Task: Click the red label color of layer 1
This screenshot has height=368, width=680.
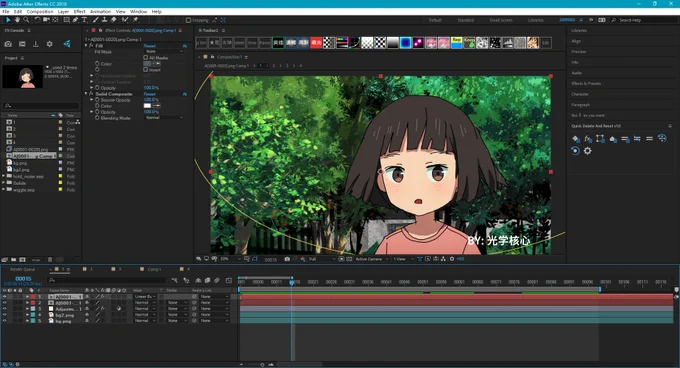Action: point(33,297)
